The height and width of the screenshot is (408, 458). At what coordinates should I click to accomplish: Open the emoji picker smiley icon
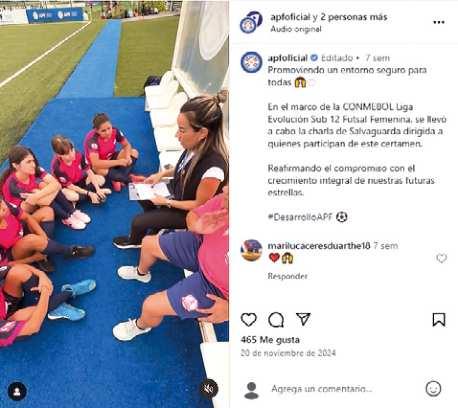(433, 389)
